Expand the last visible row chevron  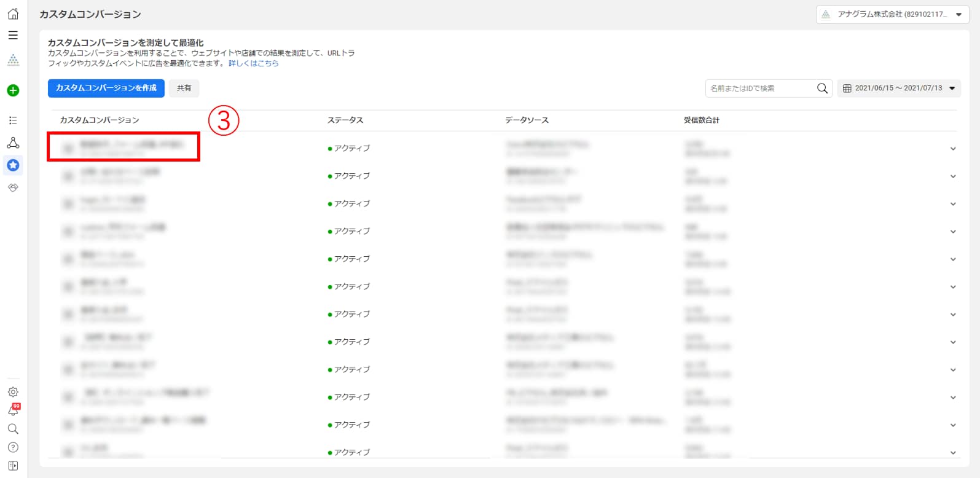point(953,453)
